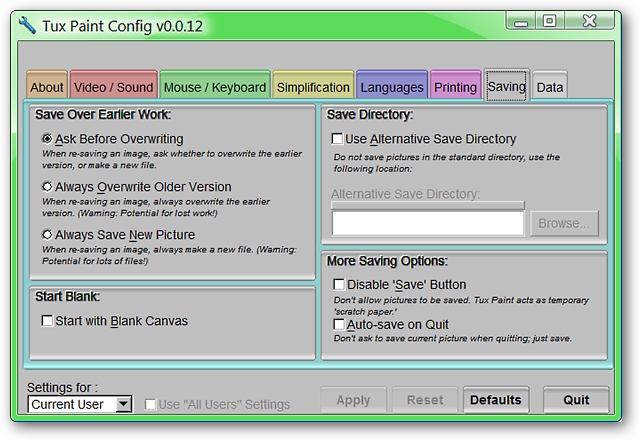Click the 'Alternative Save Directory:' label

tap(406, 194)
